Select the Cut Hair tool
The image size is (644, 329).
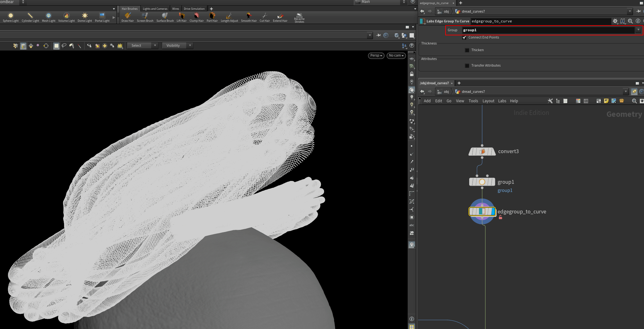[265, 17]
